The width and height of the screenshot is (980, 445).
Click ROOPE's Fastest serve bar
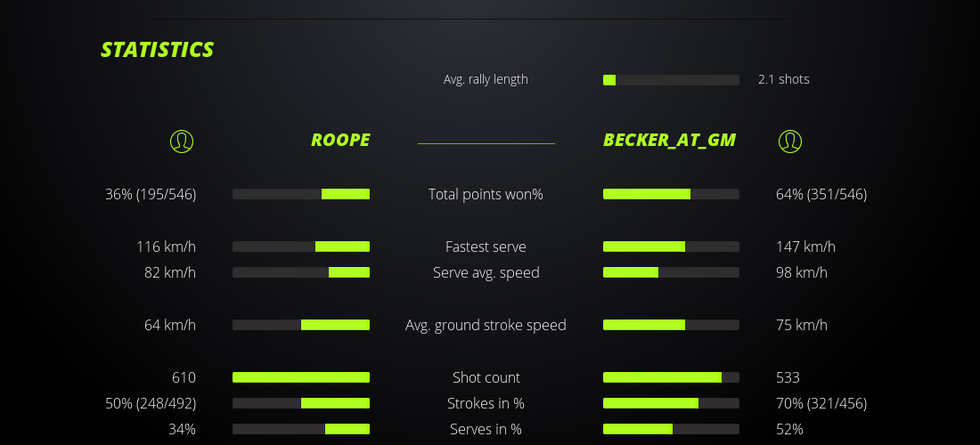(301, 247)
